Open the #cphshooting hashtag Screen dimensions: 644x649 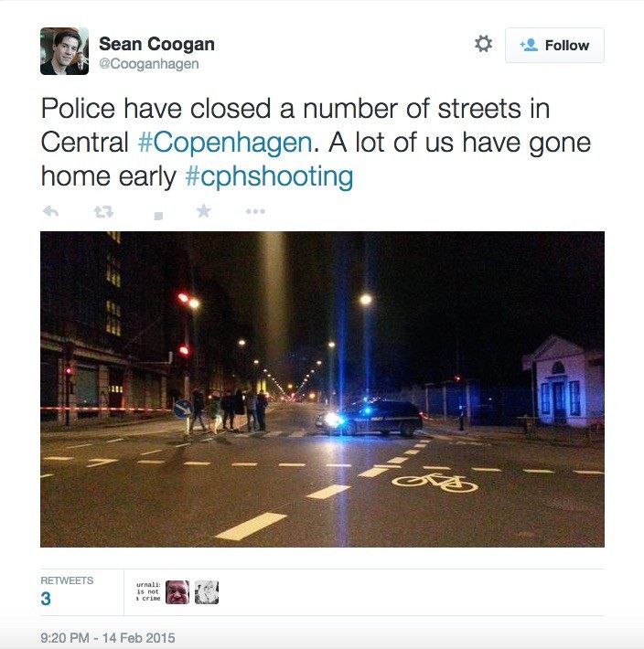point(269,176)
